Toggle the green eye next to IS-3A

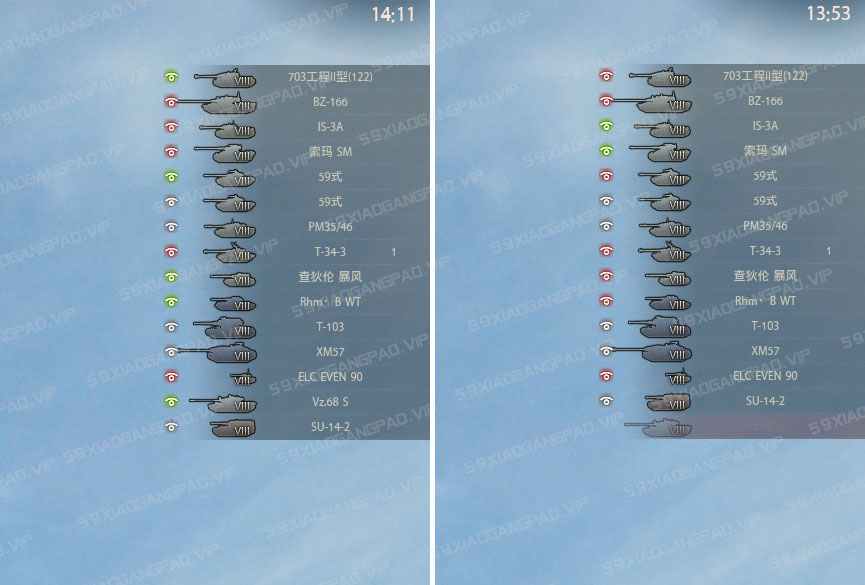(606, 126)
